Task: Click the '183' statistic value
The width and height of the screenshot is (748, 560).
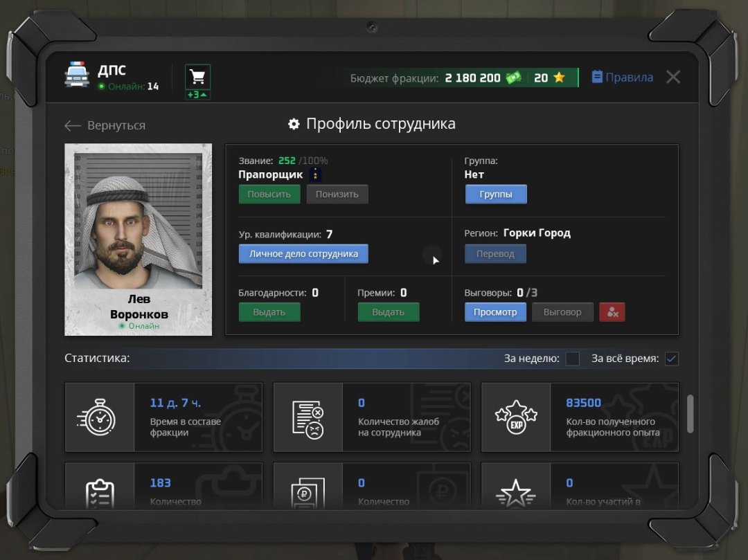Action: pos(160,482)
